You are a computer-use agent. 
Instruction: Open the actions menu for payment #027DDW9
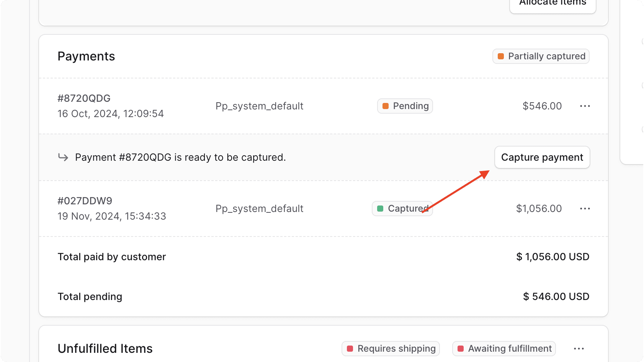click(x=585, y=209)
